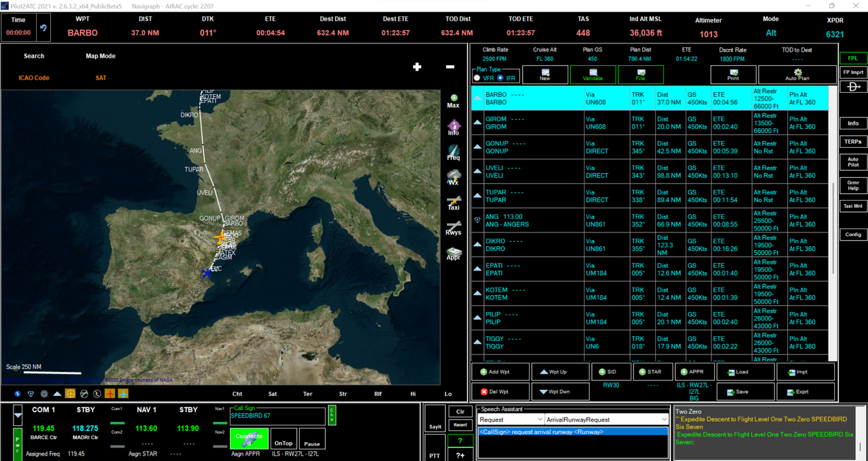
Task: Expand the DIKRO waypoint row triangle
Action: pyautogui.click(x=477, y=245)
